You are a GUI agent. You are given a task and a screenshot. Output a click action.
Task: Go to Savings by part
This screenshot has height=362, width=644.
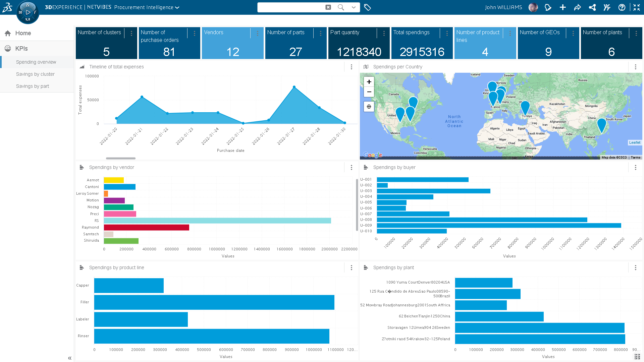(x=33, y=86)
